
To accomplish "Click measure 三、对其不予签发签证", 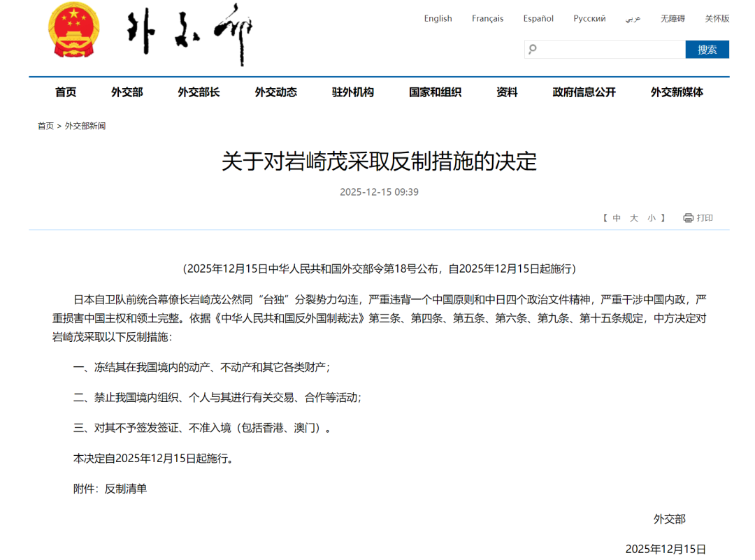I will (x=202, y=428).
